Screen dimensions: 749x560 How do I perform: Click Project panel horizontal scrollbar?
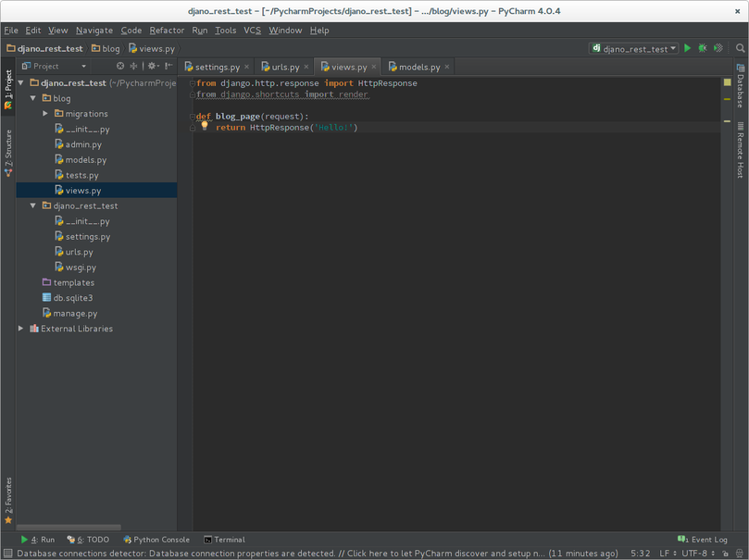69,527
